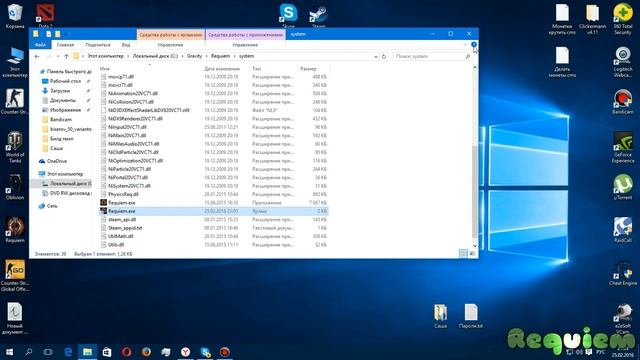Viewport: 640px width, 360px height.
Task: Open Yandex browser from the taskbar
Action: point(185,351)
